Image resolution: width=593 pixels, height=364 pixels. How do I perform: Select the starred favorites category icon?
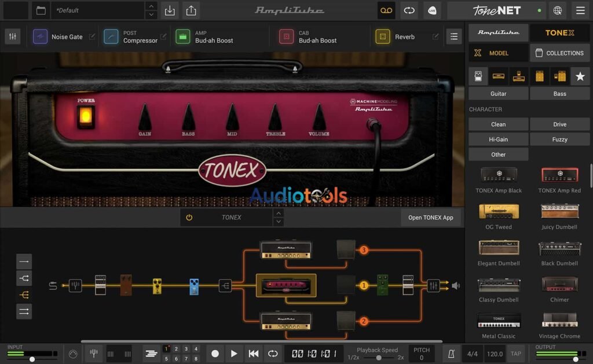[580, 76]
